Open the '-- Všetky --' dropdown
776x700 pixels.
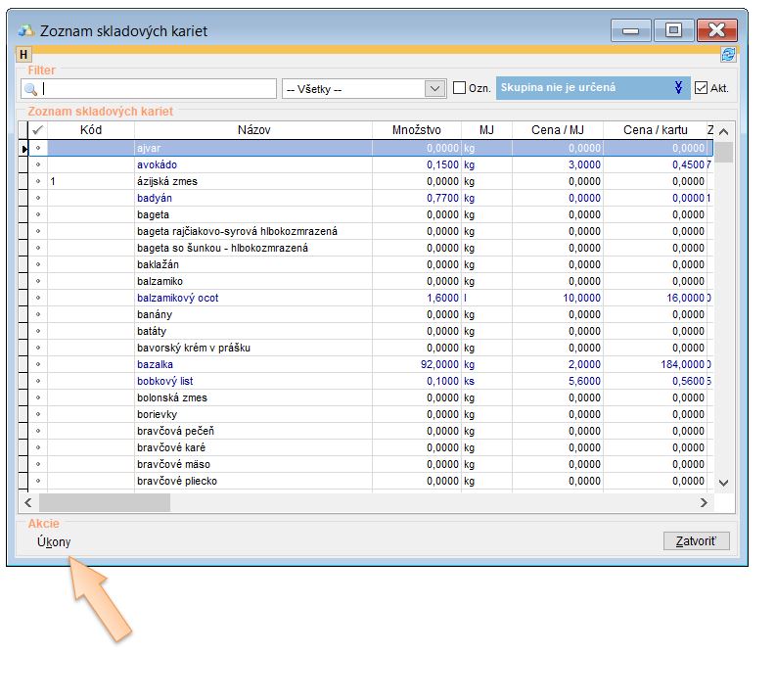(435, 88)
